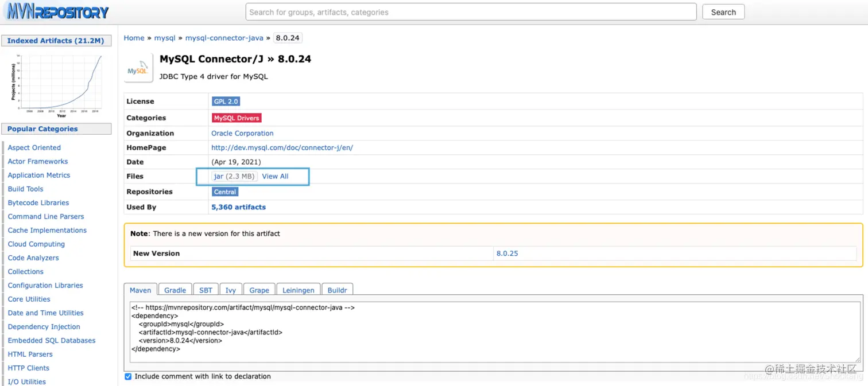868x386 pixels.
Task: Open Collections category
Action: [x=26, y=271]
